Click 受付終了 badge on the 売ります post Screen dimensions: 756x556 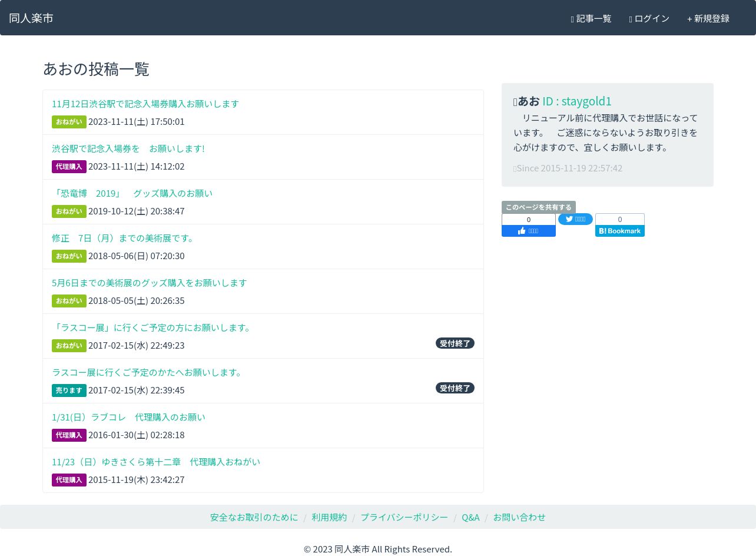tap(455, 388)
